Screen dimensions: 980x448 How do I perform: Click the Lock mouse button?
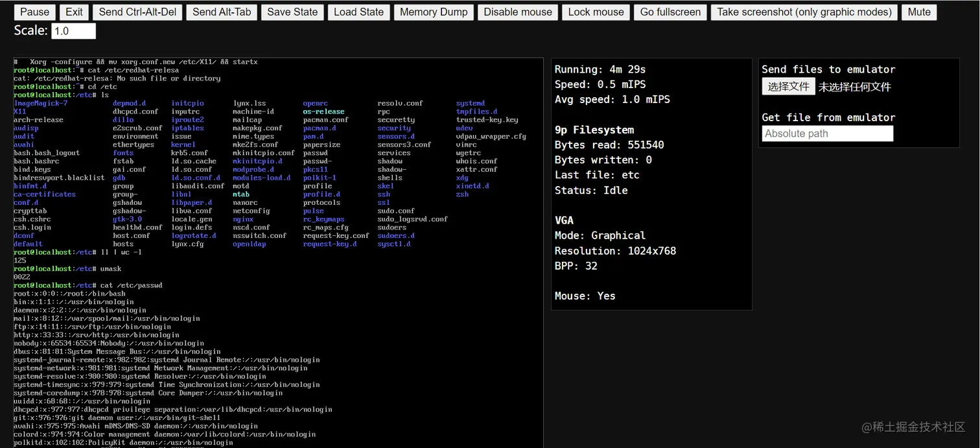coord(596,12)
